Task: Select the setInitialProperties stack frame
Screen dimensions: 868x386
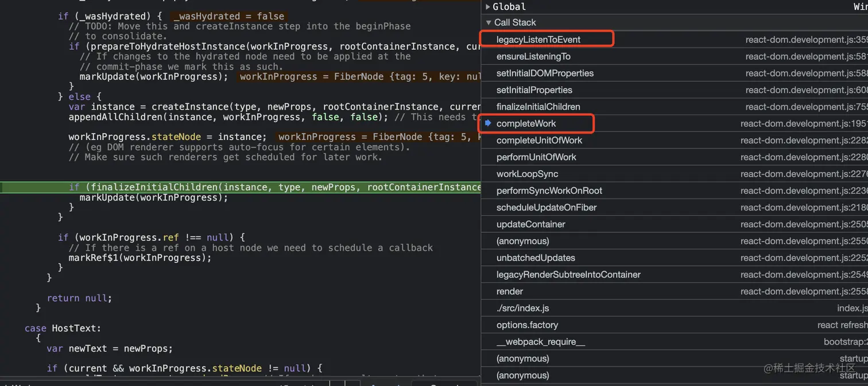Action: coord(674,90)
